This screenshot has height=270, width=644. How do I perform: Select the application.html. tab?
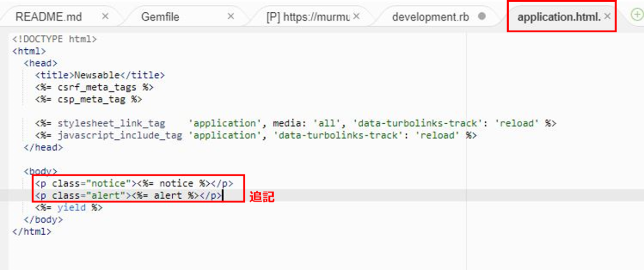[559, 17]
